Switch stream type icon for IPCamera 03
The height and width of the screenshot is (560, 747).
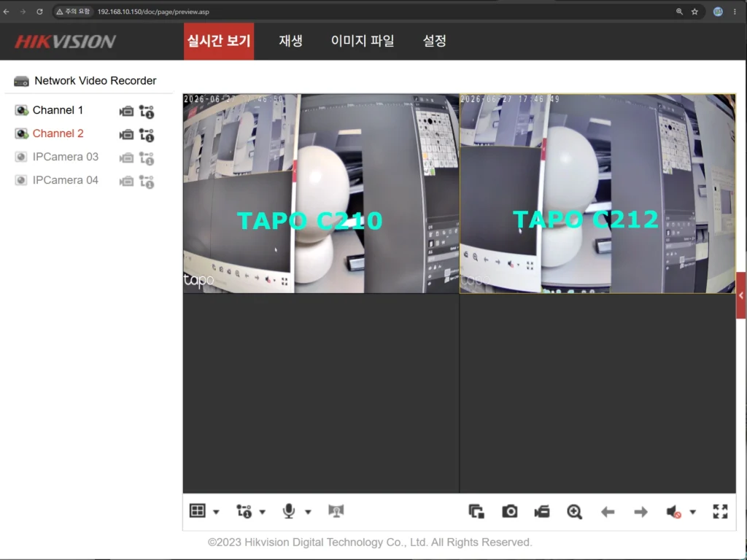point(146,158)
